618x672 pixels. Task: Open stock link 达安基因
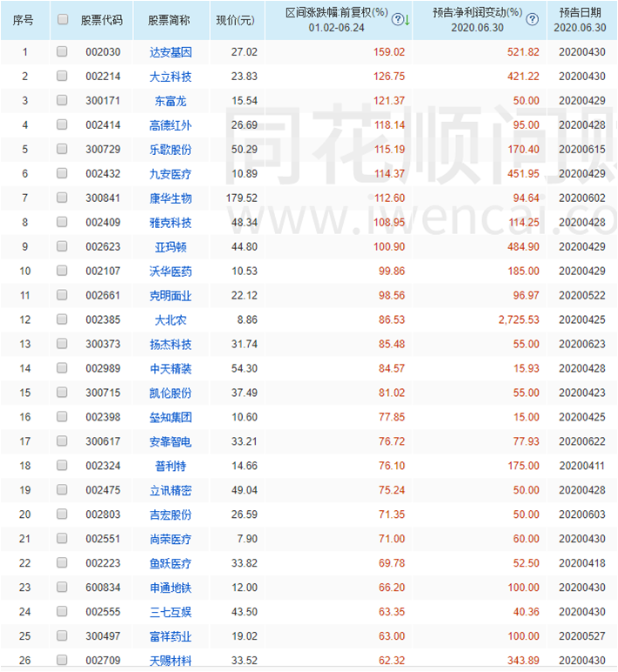click(171, 52)
